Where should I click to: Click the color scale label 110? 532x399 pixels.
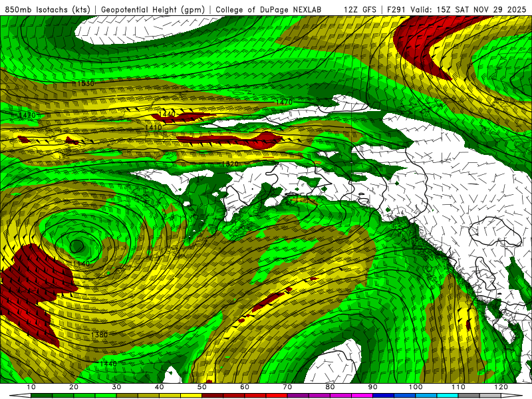click(x=458, y=387)
